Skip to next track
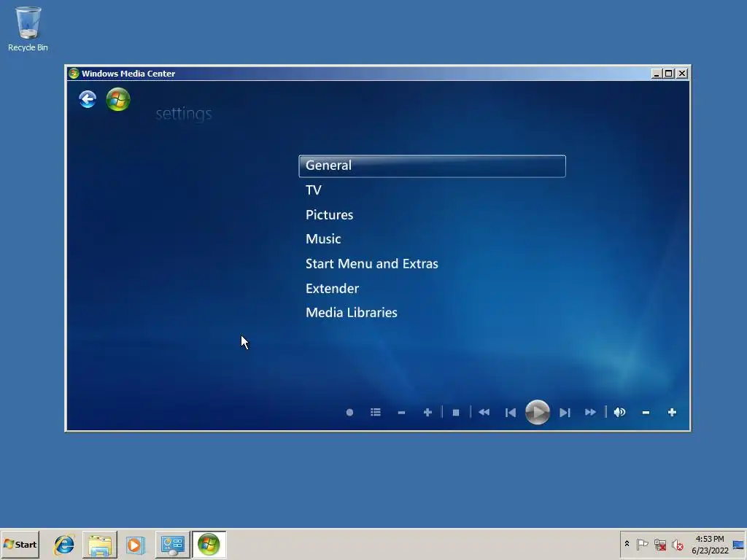The width and height of the screenshot is (747, 560). (565, 413)
